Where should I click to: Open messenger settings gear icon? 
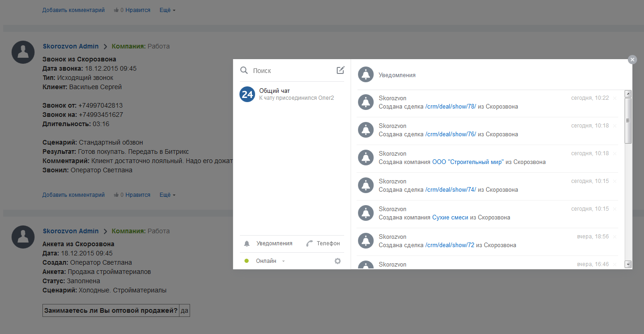click(338, 261)
